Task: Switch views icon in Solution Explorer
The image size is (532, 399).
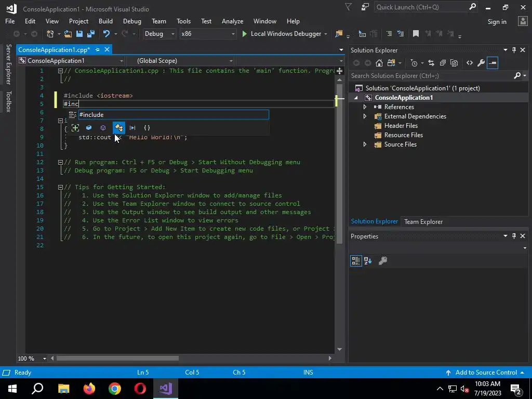Action: pyautogui.click(x=391, y=63)
